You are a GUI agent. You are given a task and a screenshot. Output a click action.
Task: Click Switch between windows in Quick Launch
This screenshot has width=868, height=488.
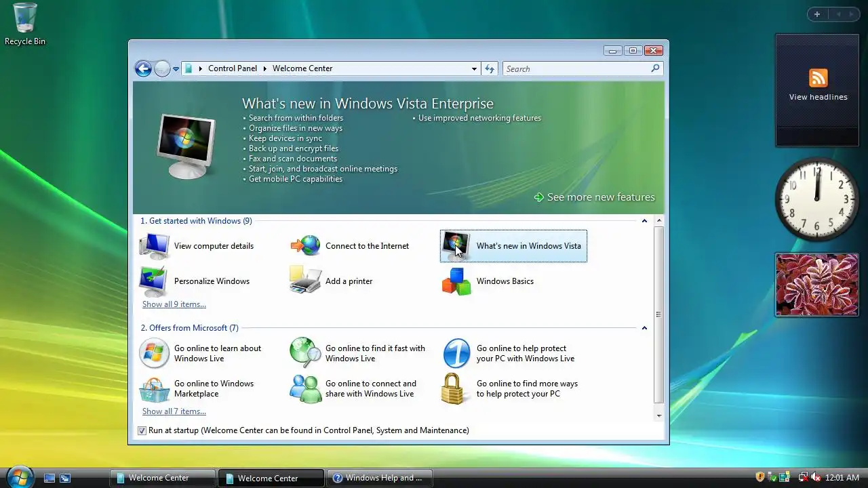point(65,478)
